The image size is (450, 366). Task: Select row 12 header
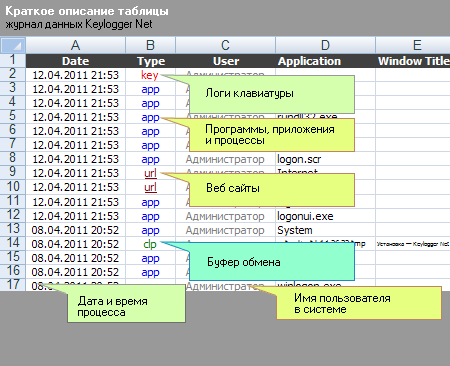(x=13, y=215)
